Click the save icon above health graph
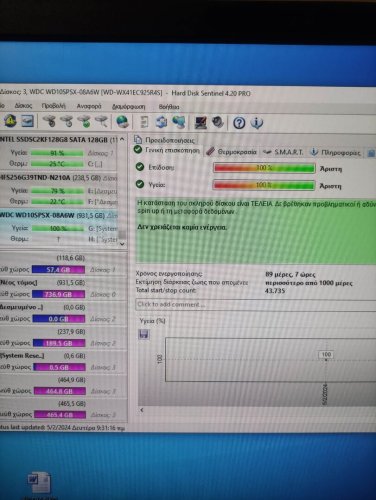This screenshot has height=500, width=376. (x=144, y=334)
